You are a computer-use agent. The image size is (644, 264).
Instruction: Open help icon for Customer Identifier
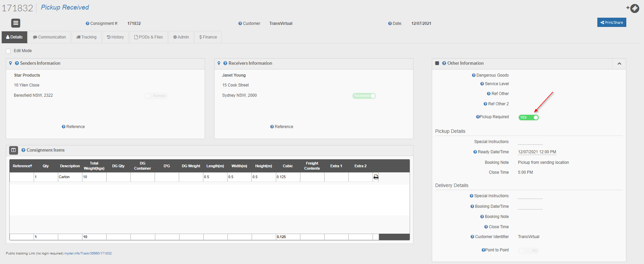[x=472, y=237]
